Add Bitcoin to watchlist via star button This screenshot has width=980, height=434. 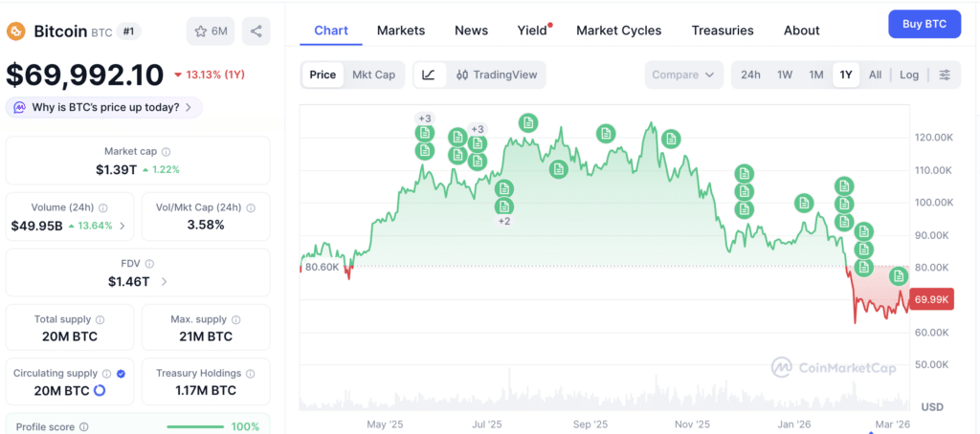(211, 32)
